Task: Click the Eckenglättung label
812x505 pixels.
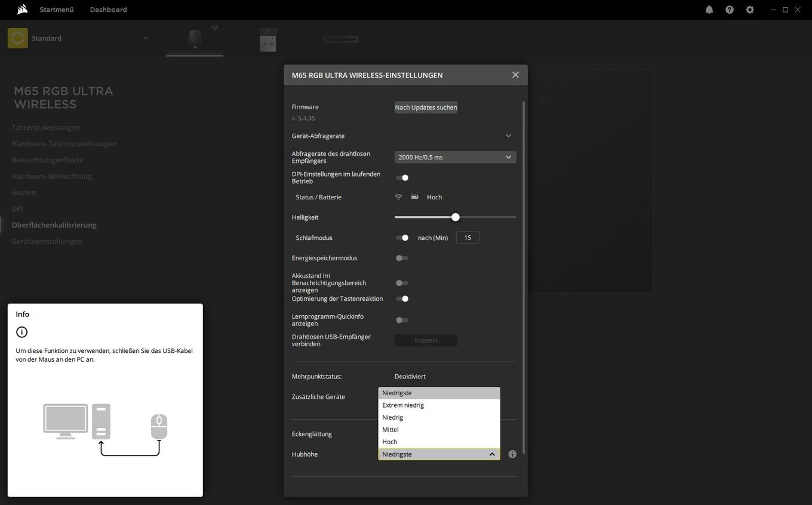Action: coord(312,434)
